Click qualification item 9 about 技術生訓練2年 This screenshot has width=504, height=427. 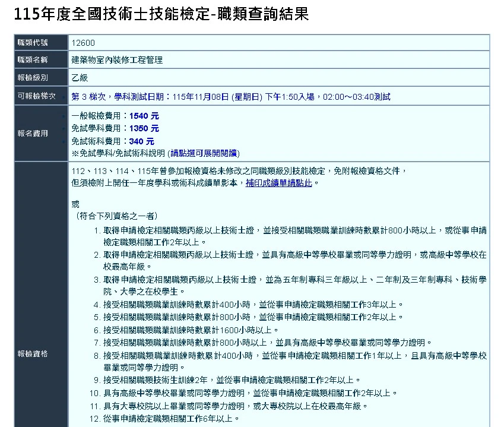tap(232, 379)
